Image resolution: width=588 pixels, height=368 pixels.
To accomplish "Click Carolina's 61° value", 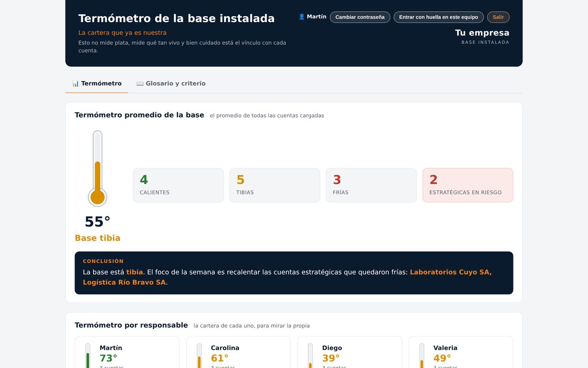I will pos(220,359).
